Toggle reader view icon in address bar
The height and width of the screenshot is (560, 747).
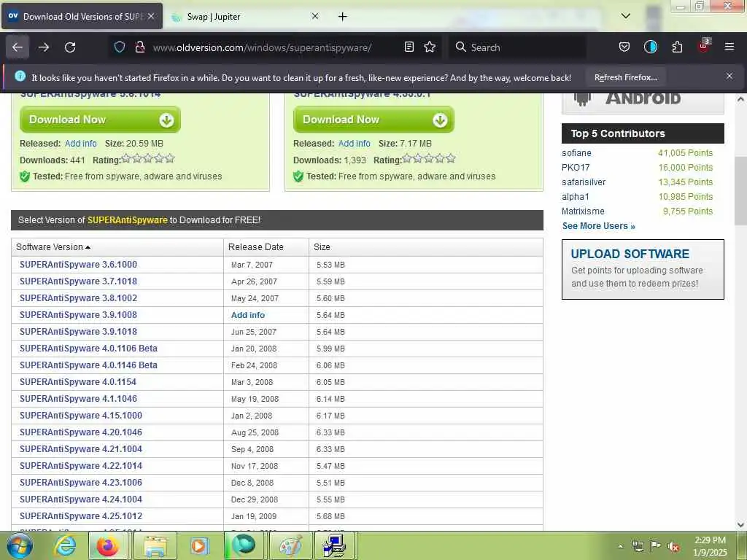click(409, 47)
